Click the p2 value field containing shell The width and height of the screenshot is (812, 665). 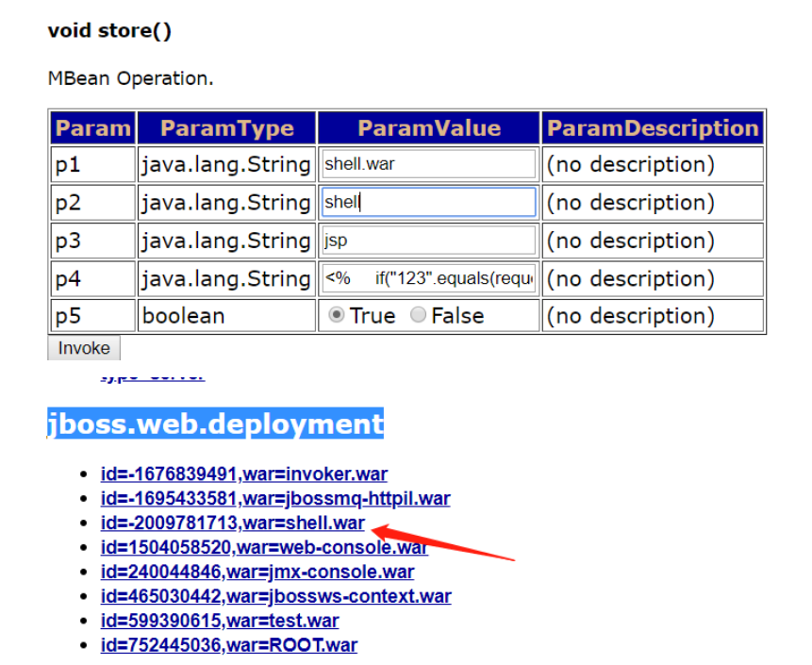coord(428,202)
